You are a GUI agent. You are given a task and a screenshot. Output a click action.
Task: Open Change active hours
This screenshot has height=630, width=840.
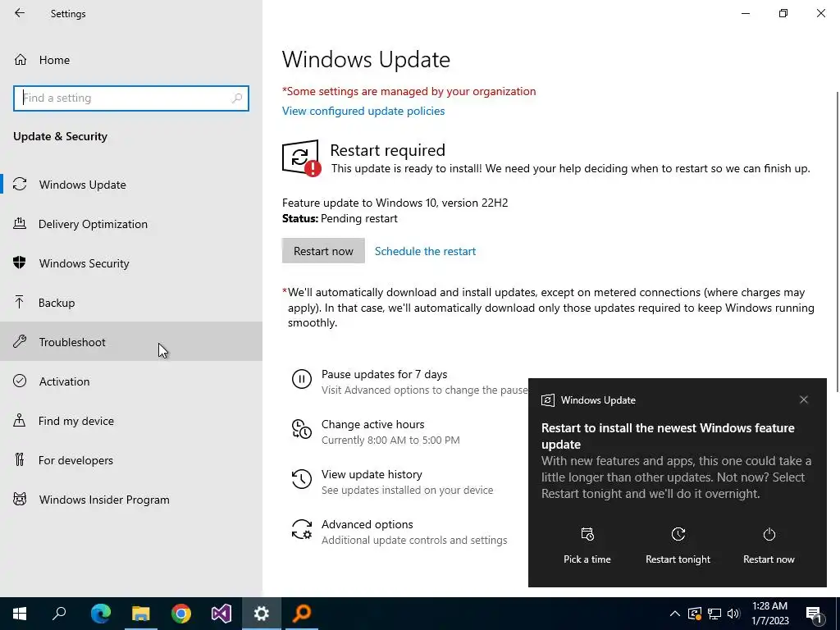(x=373, y=424)
